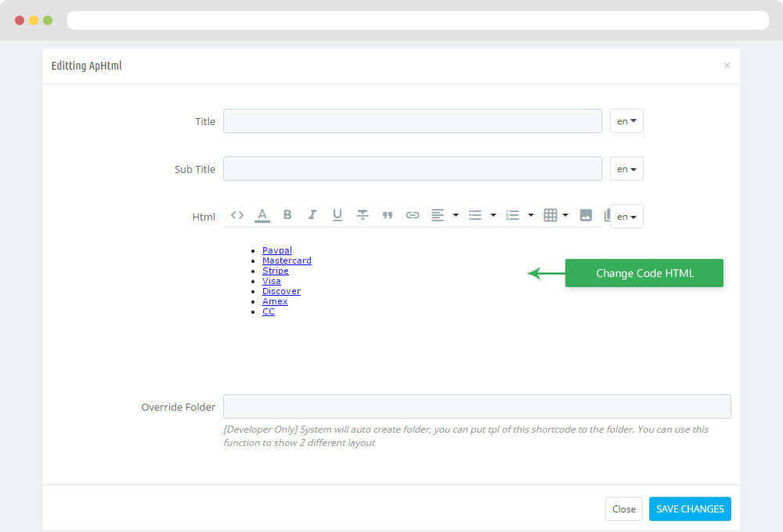Viewport: 783px width, 532px height.
Task: Click the Save Changes button
Action: [x=690, y=509]
